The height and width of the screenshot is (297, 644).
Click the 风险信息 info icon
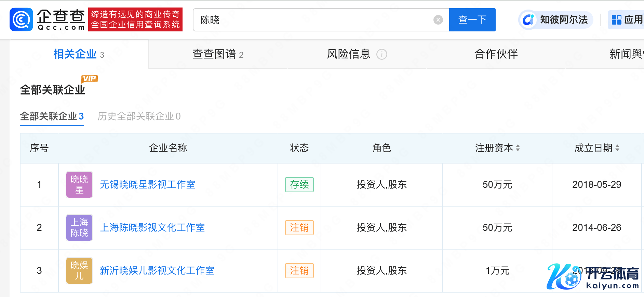point(381,54)
